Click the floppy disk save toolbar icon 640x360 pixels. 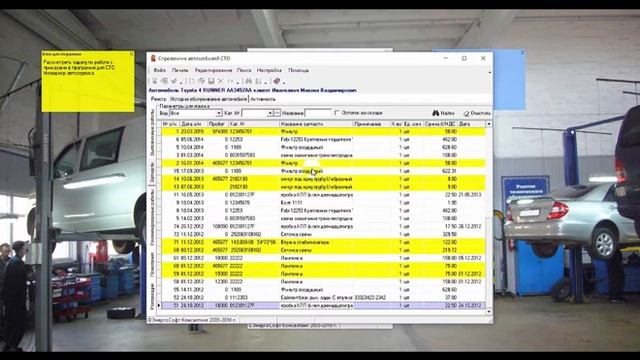[211, 81]
